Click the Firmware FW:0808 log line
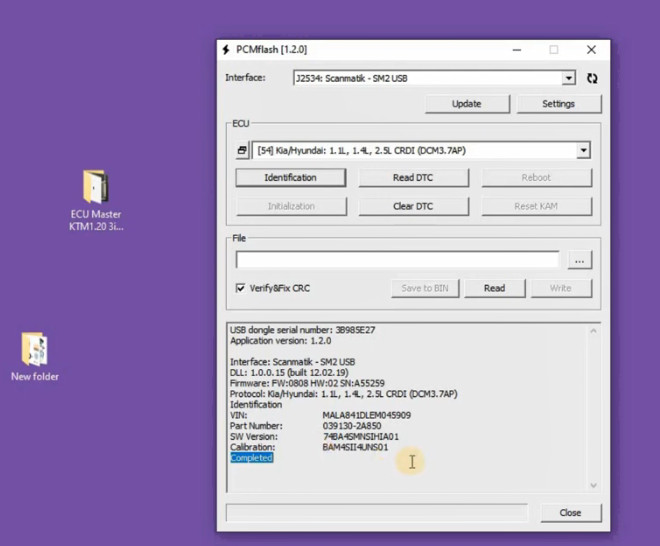The width and height of the screenshot is (660, 546). (307, 384)
